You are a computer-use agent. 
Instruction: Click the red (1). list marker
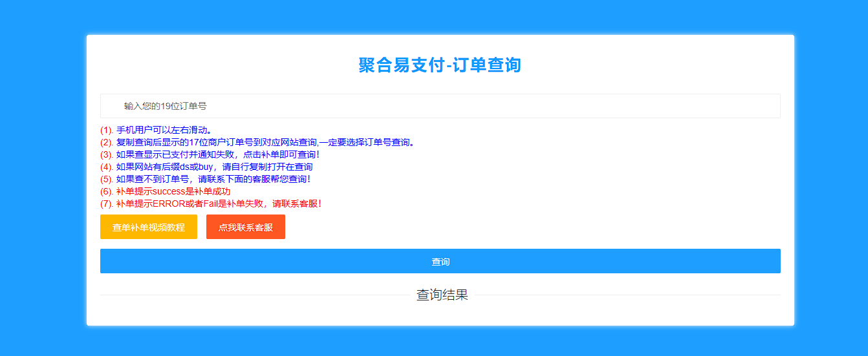coord(107,130)
